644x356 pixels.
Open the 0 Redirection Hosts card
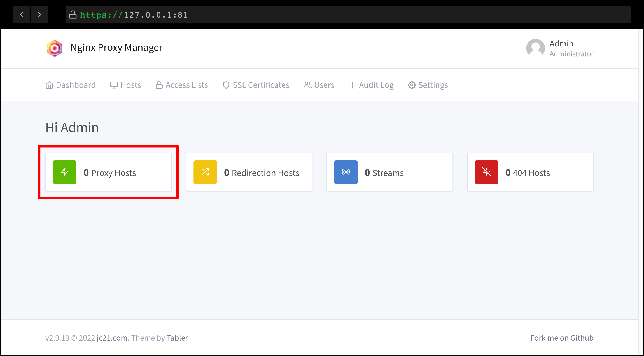click(249, 172)
